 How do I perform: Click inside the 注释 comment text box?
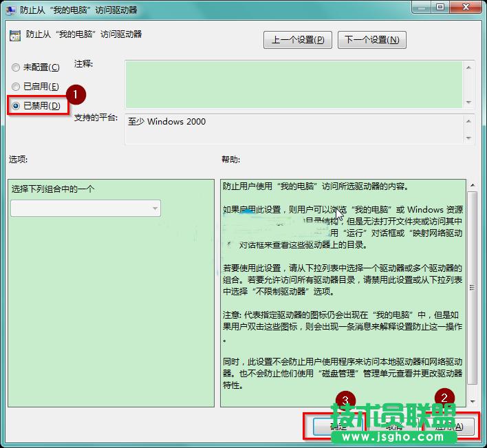294,85
